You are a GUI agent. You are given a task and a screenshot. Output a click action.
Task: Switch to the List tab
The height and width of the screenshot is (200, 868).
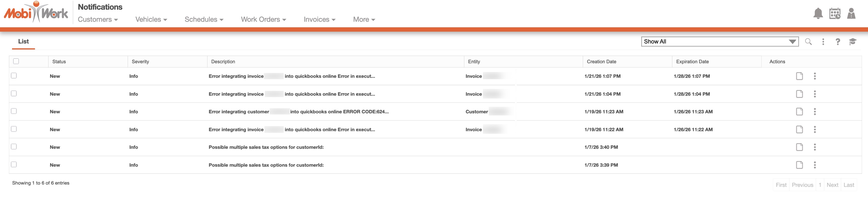coord(23,42)
